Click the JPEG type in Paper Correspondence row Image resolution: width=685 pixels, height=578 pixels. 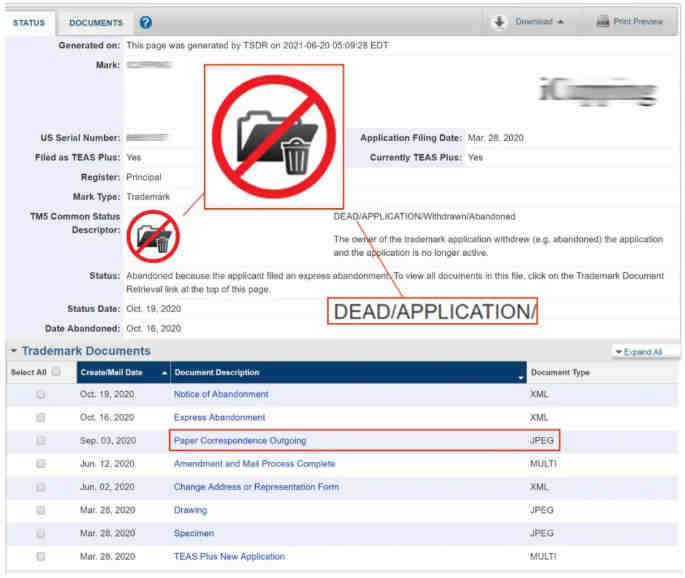542,441
